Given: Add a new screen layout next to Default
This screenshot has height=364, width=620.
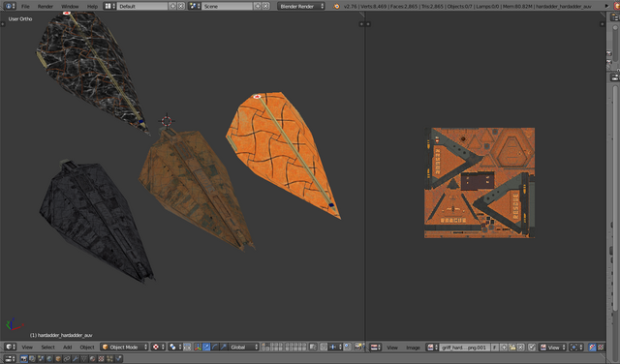Looking at the screenshot, I should (x=172, y=6).
